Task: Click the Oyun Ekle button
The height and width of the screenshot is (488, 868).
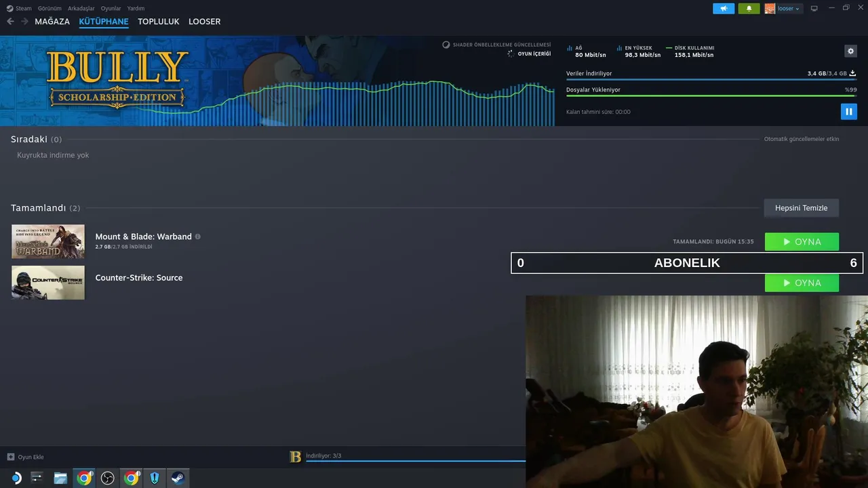Action: coord(25,457)
